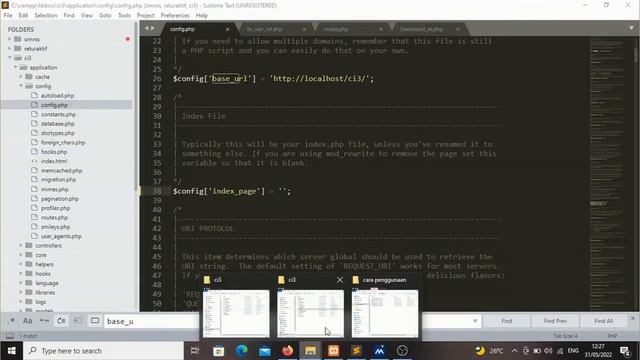Toggle highlight matches option
This screenshot has height=360, width=640.
click(x=95, y=321)
